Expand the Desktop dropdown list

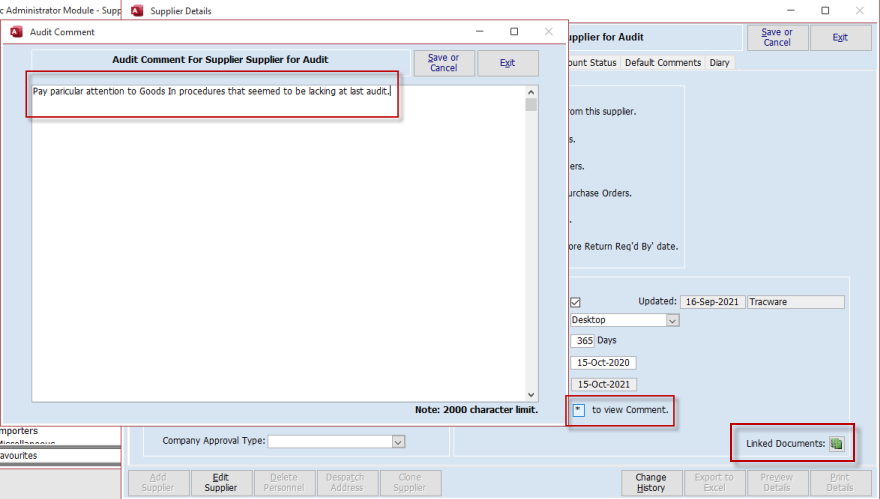tap(672, 321)
